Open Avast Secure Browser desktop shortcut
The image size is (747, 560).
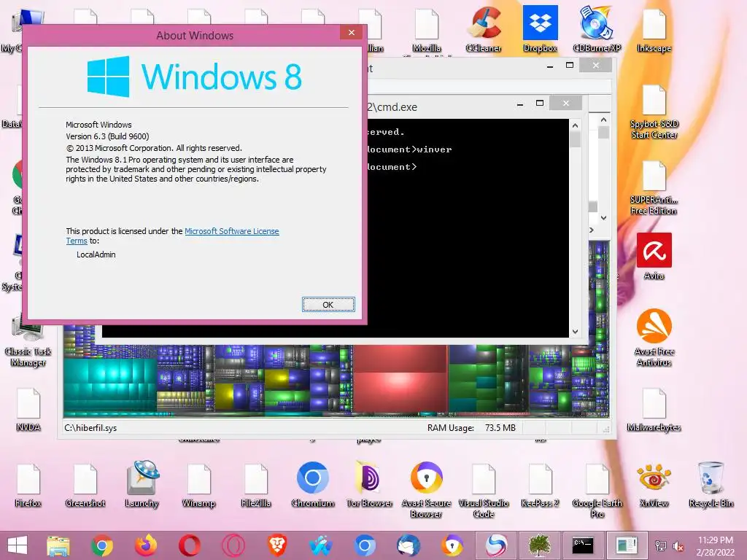point(426,491)
